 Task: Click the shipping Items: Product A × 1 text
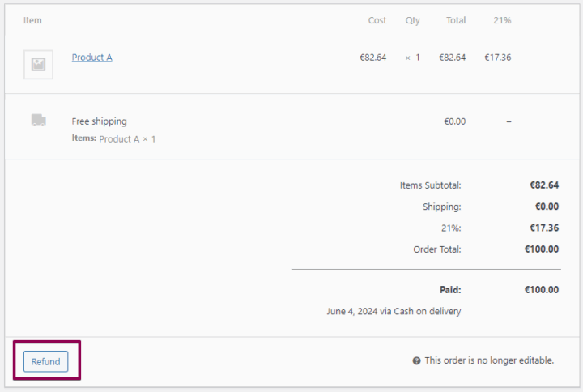coord(113,139)
